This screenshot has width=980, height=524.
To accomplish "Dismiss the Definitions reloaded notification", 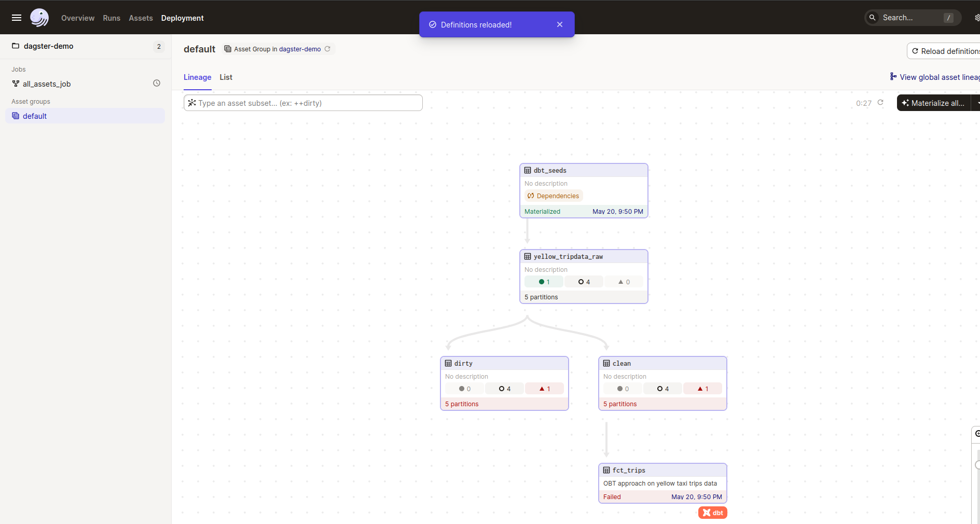I will click(560, 24).
